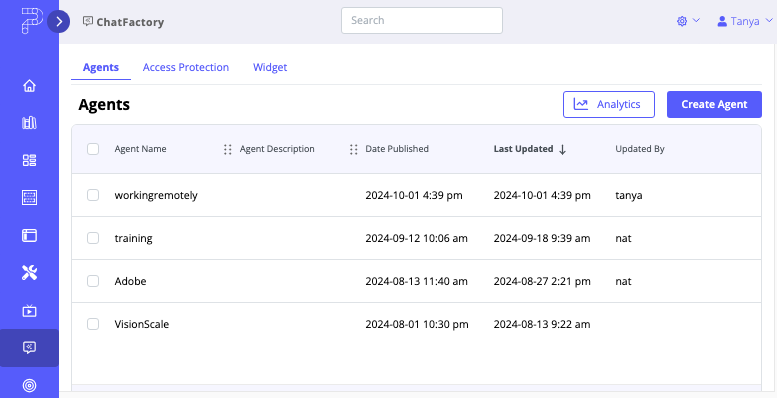Screen dimensions: 777x398
Task: Click the settings gear icon
Action: [682, 21]
